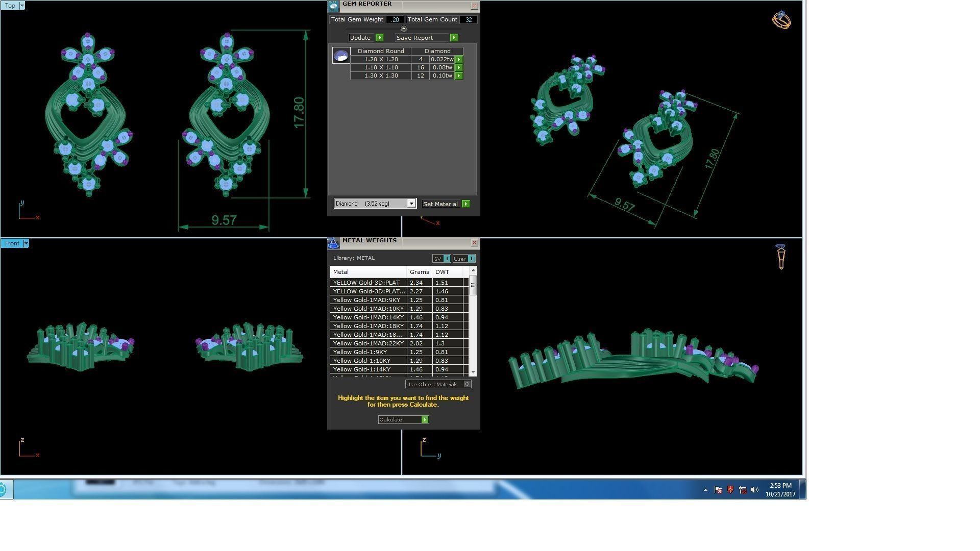
Task: Click the Gem Reporter collapse slider handle
Action: (404, 29)
